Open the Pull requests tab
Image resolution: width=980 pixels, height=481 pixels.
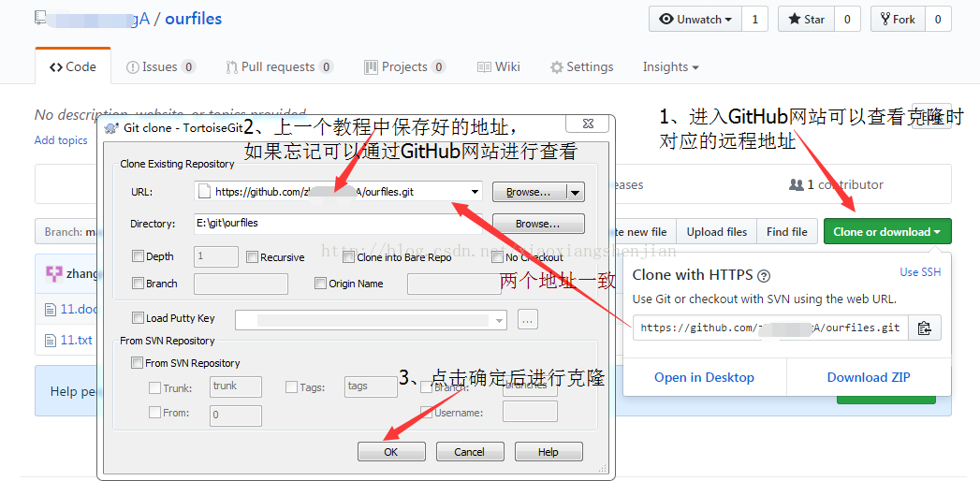[279, 66]
